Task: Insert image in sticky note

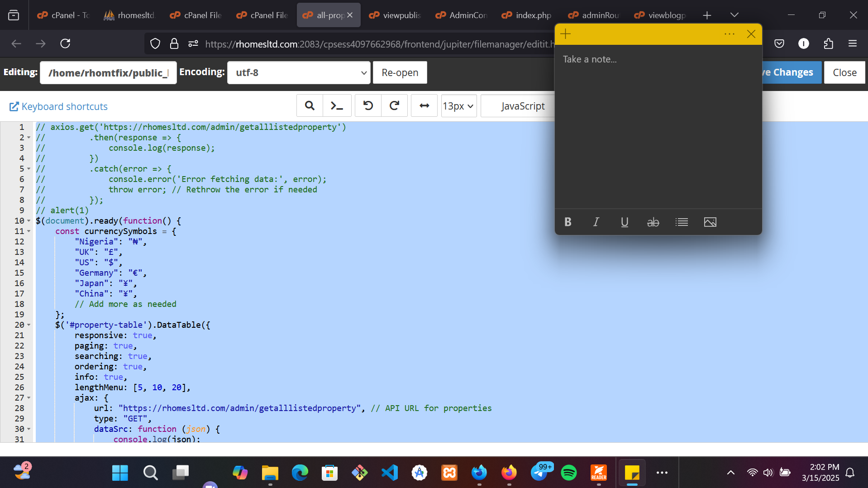Action: click(x=710, y=222)
